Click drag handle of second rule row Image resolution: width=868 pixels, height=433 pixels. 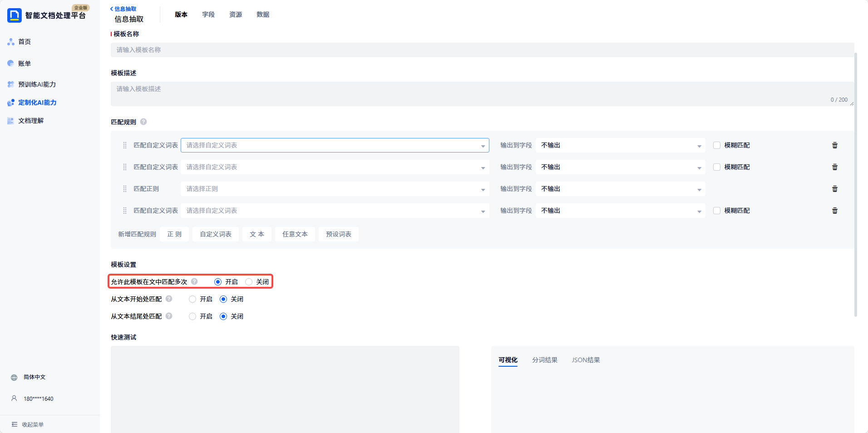[x=125, y=167]
